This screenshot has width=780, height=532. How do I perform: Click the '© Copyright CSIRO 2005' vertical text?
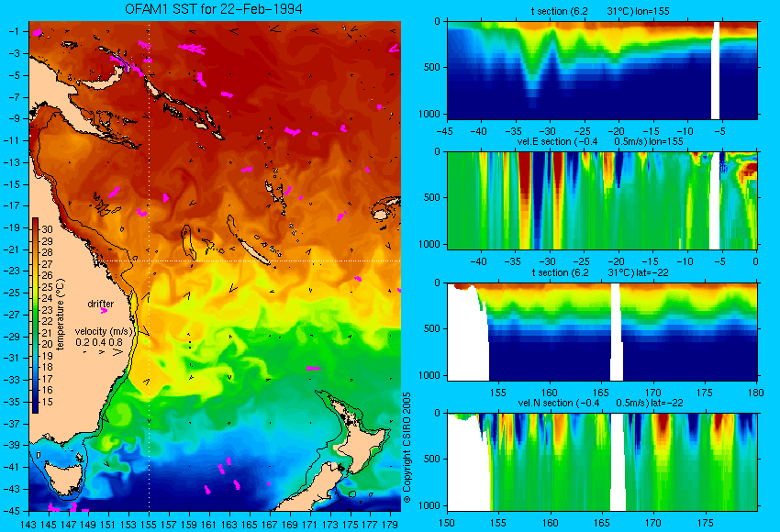click(x=407, y=448)
